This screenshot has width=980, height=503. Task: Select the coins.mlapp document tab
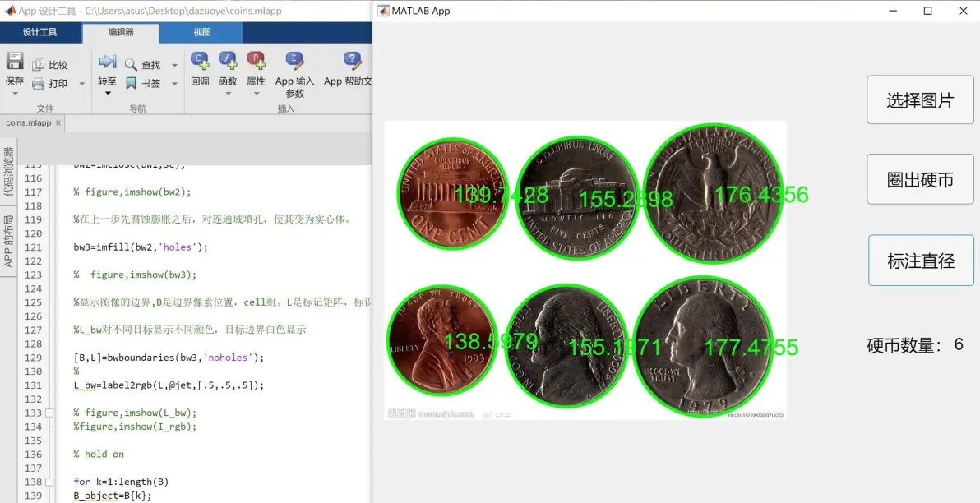[x=28, y=123]
